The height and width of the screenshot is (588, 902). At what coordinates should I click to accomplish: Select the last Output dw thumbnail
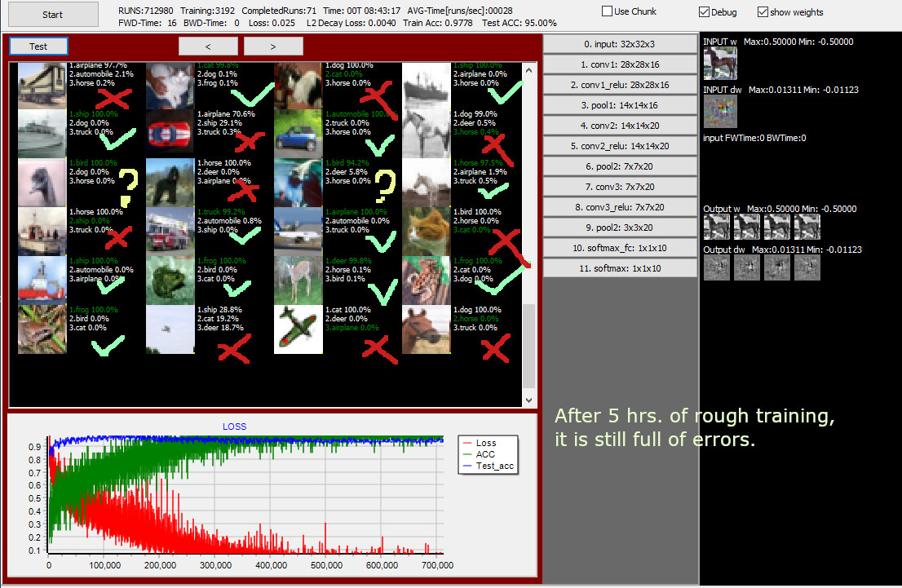[807, 267]
